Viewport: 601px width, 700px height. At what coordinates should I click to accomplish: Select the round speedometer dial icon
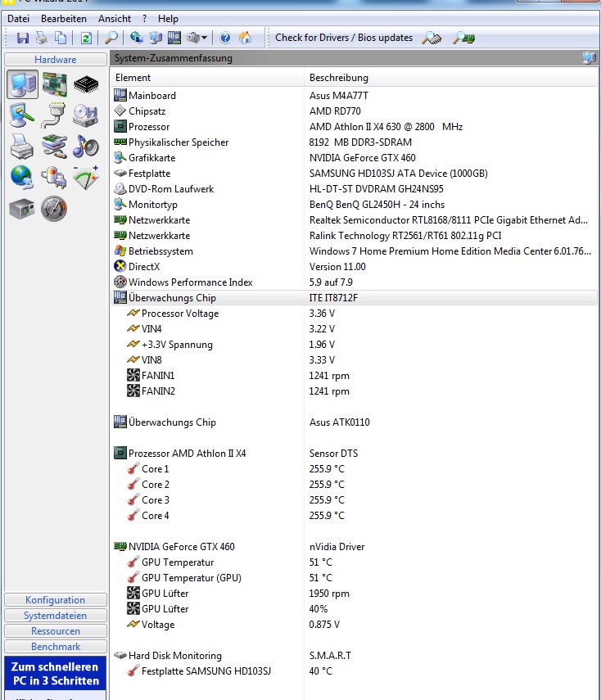pos(54,209)
